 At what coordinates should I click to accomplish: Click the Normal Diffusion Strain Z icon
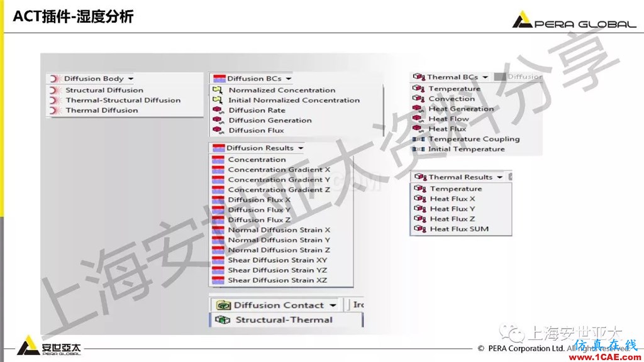pyautogui.click(x=218, y=250)
